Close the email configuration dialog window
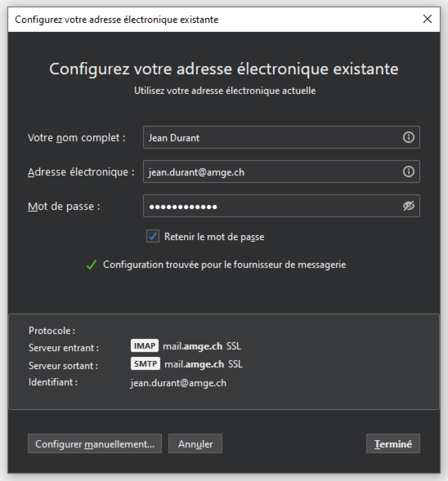Image resolution: width=448 pixels, height=481 pixels. tap(427, 19)
